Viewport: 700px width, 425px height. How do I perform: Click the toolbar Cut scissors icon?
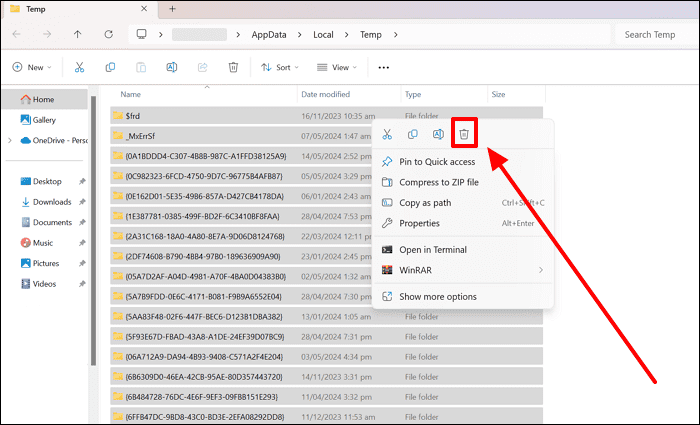(79, 68)
